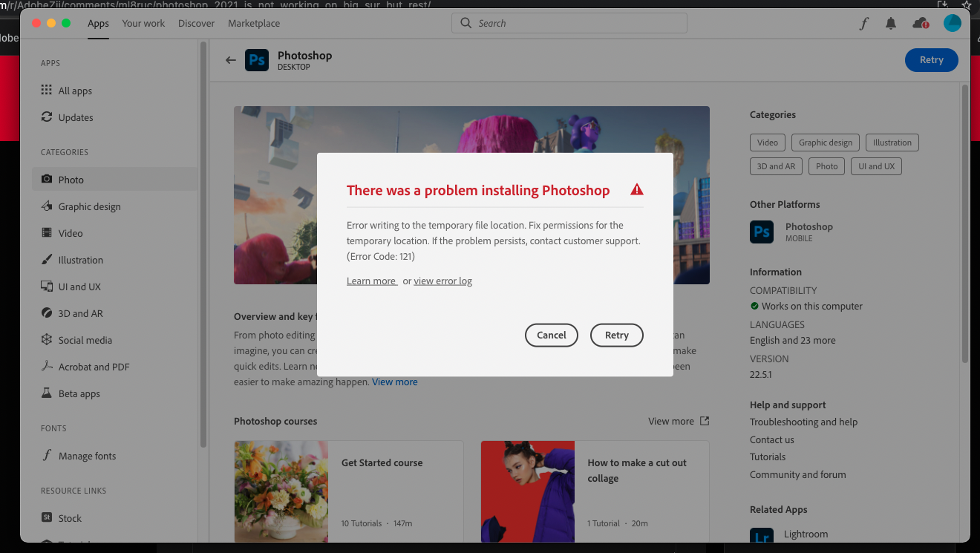Toggle the 3D and AR filter chip
Screen dimensions: 980x553
coord(776,166)
